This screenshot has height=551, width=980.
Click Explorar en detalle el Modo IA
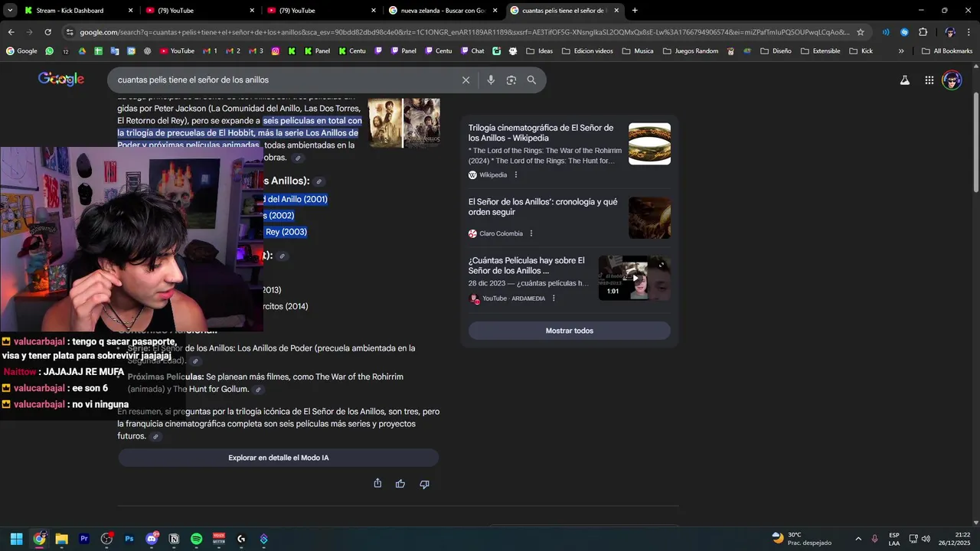(x=278, y=458)
